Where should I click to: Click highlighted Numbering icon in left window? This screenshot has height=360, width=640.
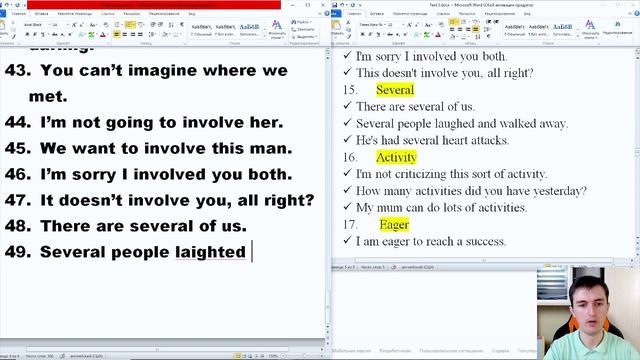point(129,25)
